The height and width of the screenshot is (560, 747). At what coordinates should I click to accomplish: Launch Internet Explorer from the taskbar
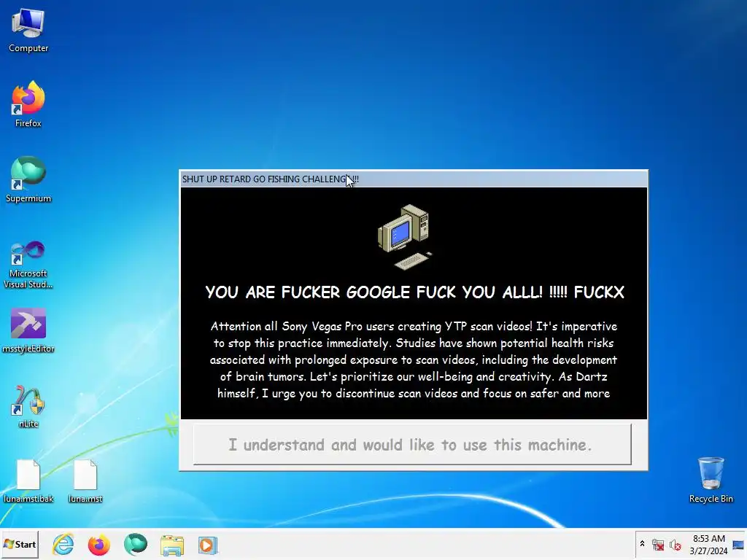click(63, 545)
